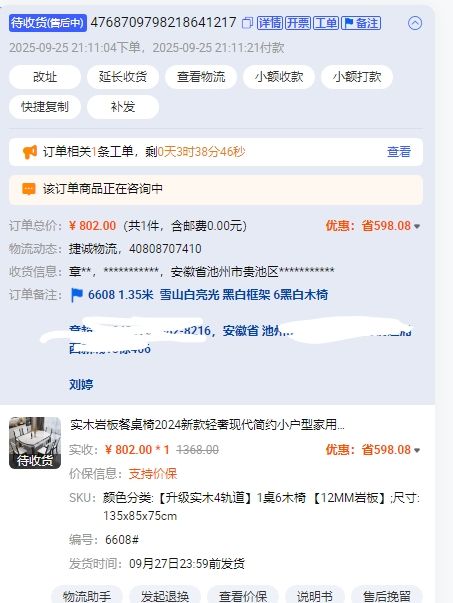Open the 工单 work order tag
453x603 pixels.
[x=326, y=23]
